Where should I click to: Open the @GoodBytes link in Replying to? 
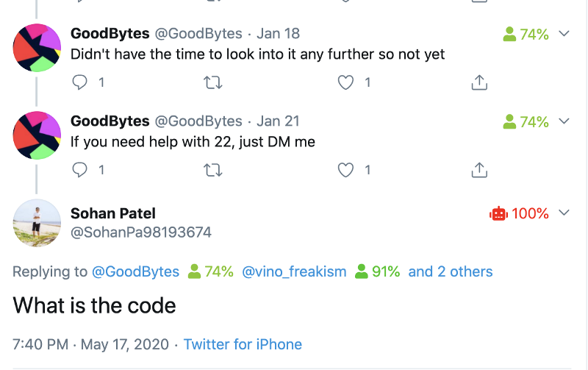pos(135,271)
